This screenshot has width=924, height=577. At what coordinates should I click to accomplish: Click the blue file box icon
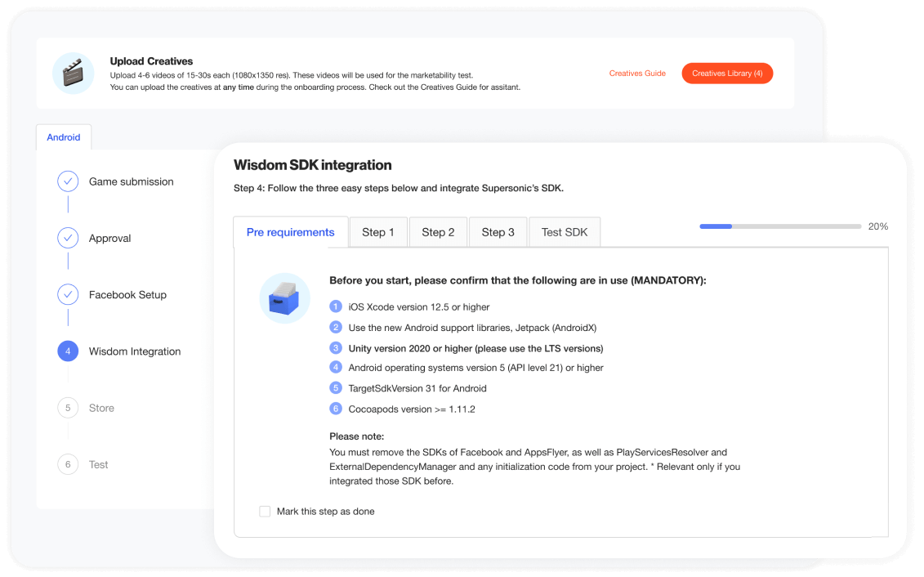coord(284,298)
